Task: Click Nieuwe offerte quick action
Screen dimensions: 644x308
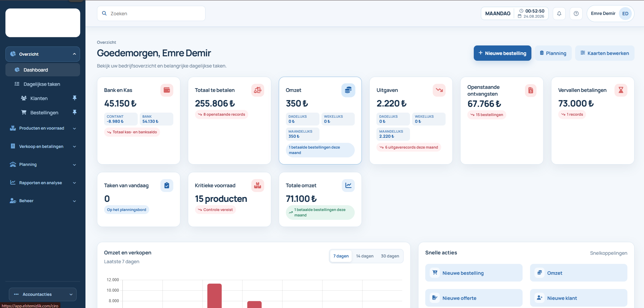Action: (x=474, y=298)
